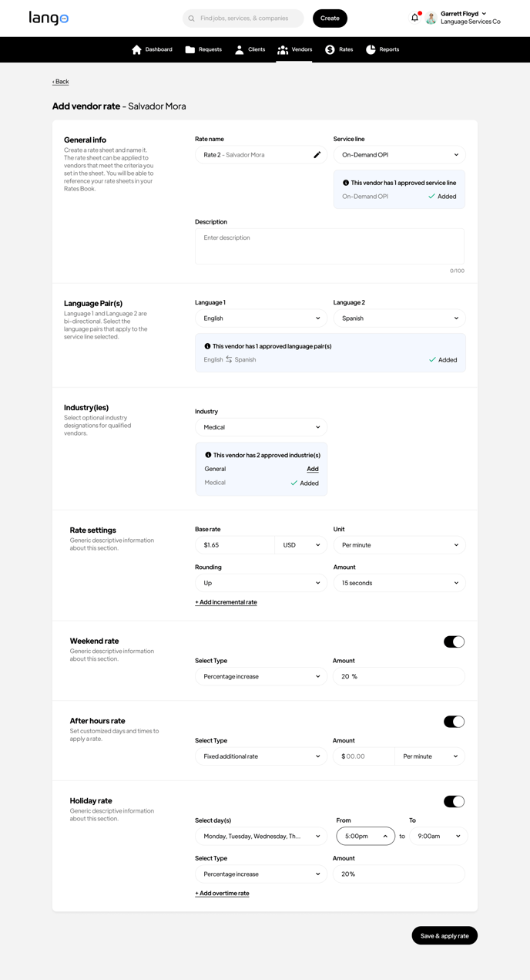Click the pencil icon to edit rate name
530x980 pixels.
point(317,155)
